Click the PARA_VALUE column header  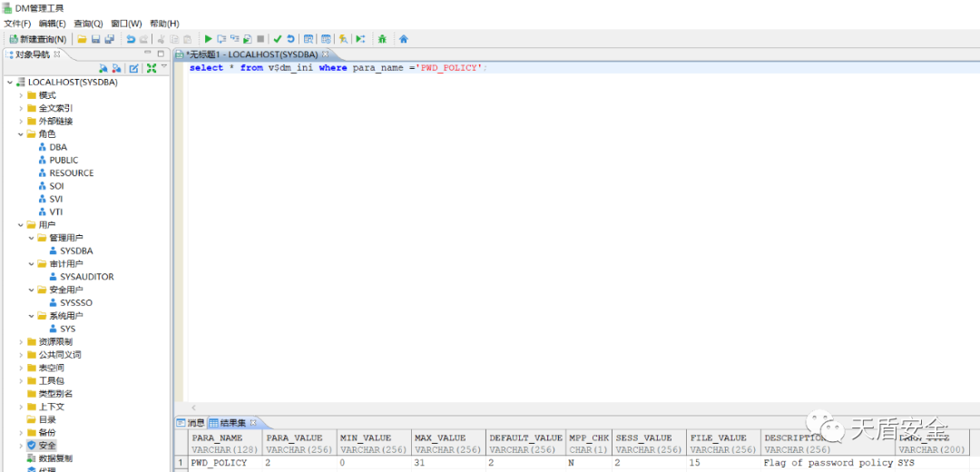tap(294, 438)
